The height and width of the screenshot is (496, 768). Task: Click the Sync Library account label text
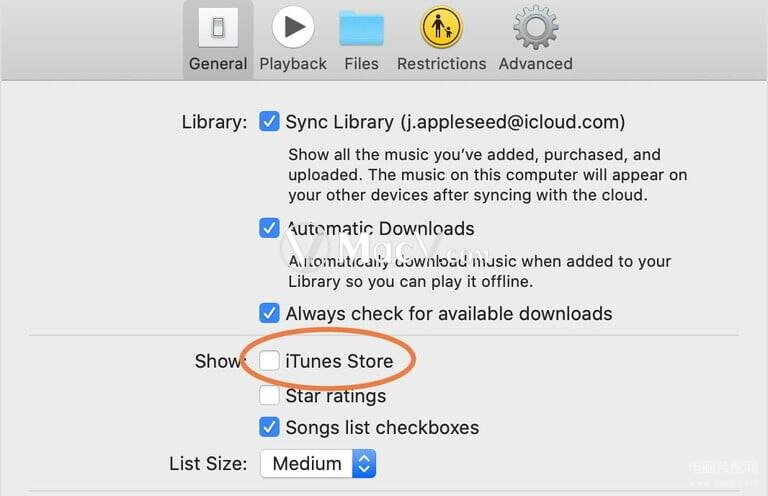455,122
